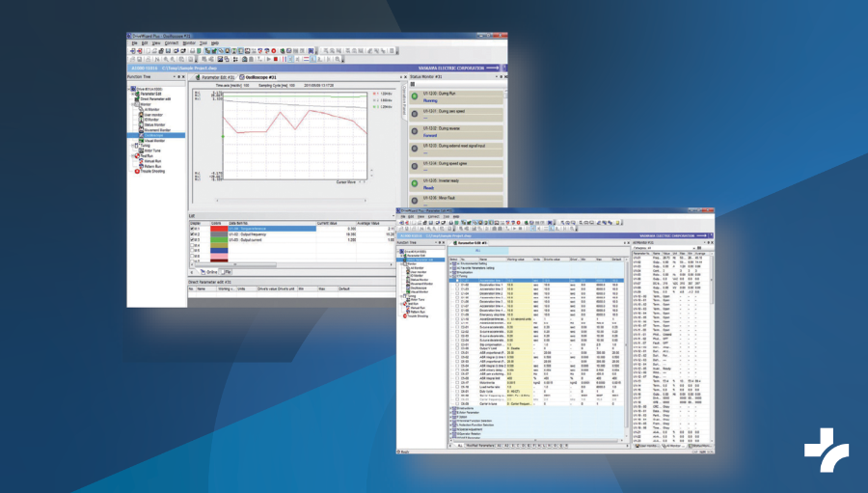Click the blue color swatch for Display 5

point(219,251)
